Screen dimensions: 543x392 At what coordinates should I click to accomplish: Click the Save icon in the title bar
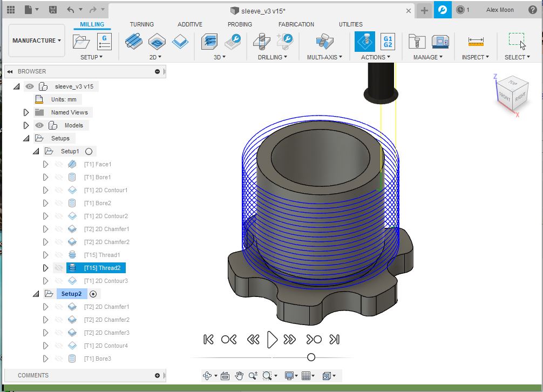pyautogui.click(x=52, y=10)
